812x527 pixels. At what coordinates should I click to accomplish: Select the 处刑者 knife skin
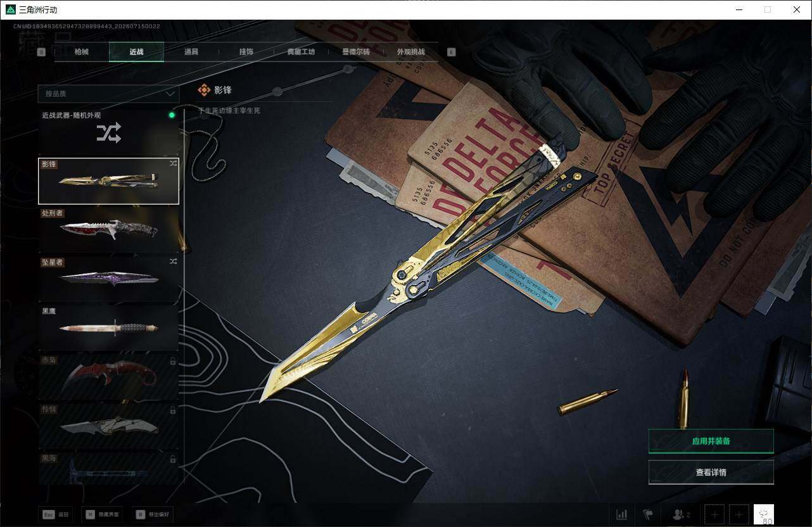point(108,230)
